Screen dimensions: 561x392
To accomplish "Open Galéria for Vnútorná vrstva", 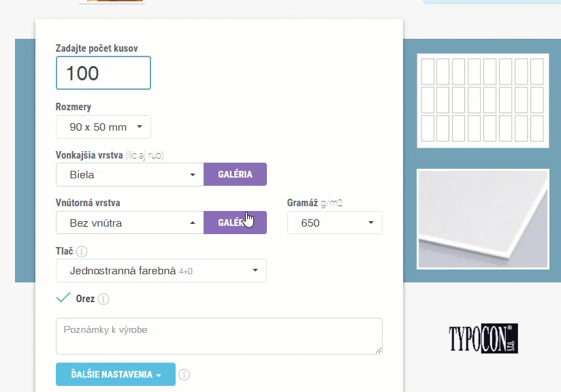I will coord(235,223).
